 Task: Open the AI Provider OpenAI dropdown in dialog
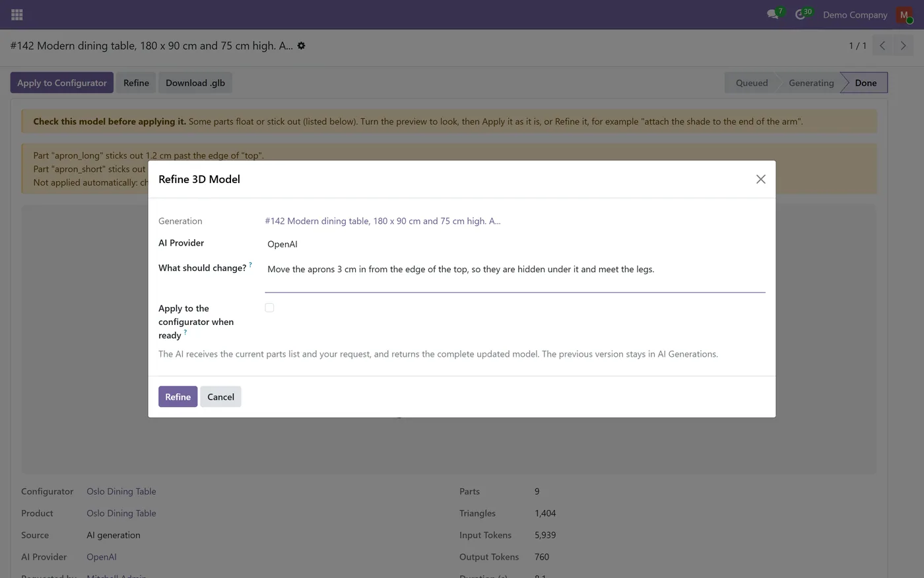click(x=515, y=244)
